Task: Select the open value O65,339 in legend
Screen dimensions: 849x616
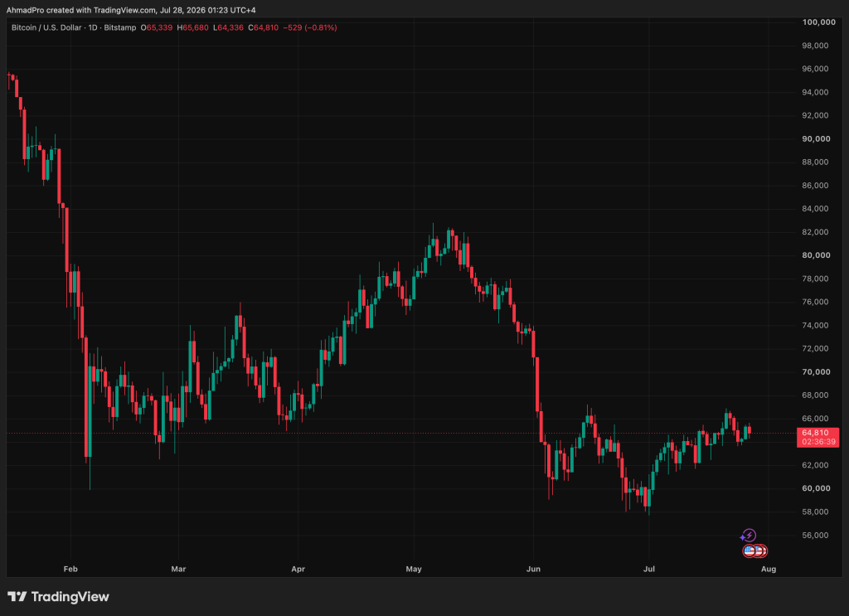Action: 157,27
